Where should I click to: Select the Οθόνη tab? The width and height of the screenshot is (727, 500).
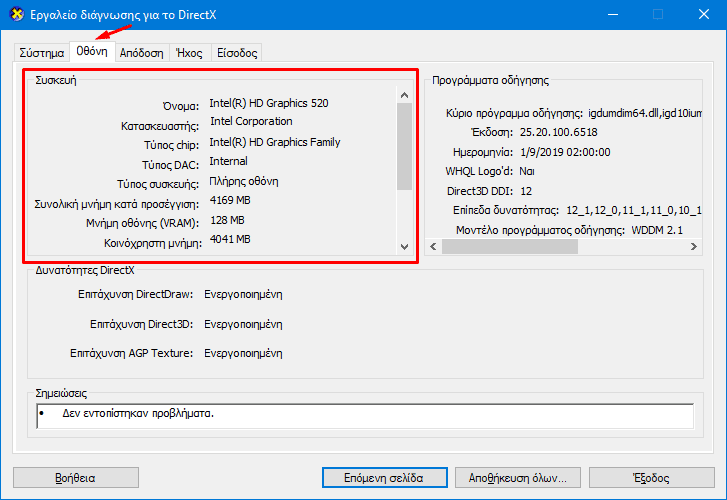[x=92, y=51]
